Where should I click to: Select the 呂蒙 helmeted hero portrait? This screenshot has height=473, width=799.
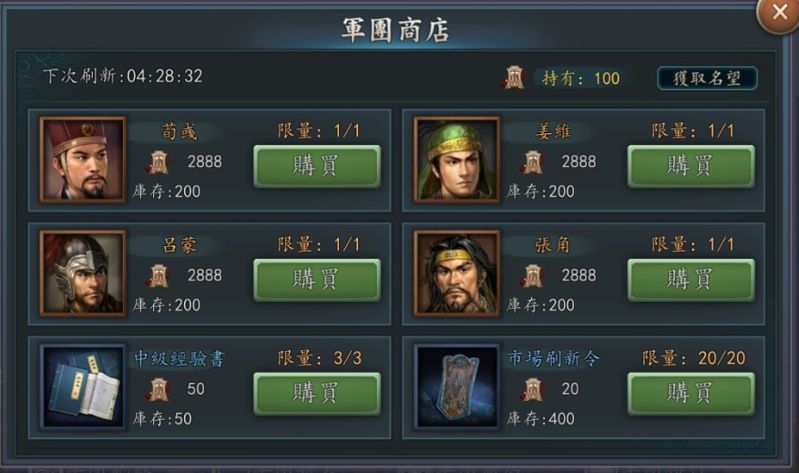click(83, 273)
